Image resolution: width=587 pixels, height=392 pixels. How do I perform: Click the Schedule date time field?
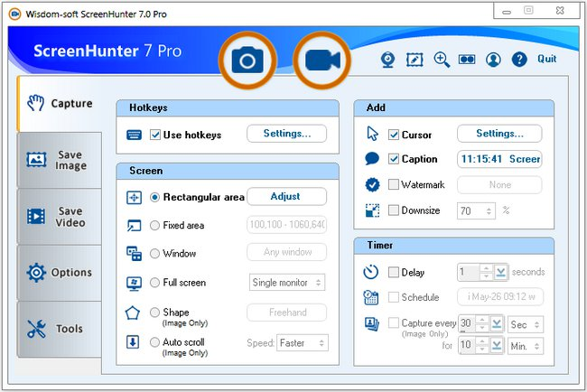click(x=500, y=297)
